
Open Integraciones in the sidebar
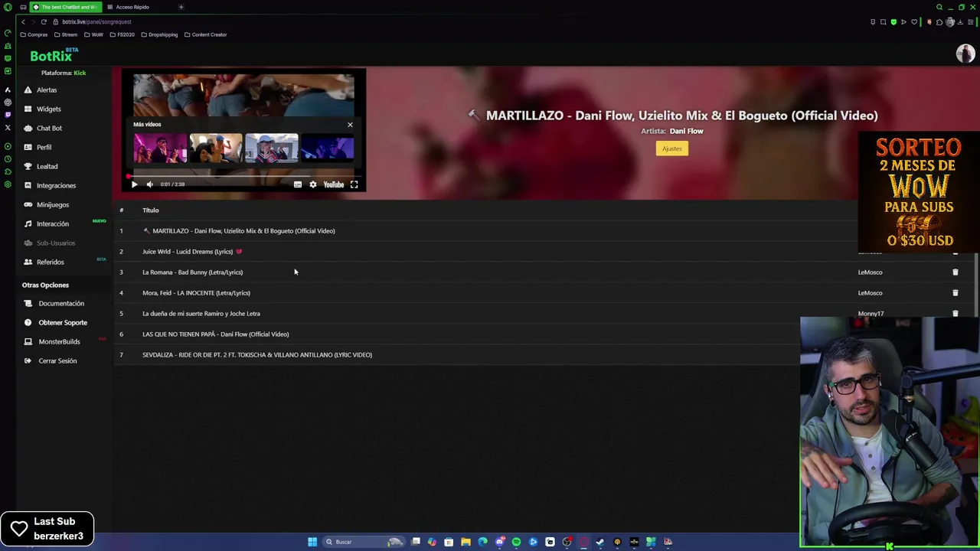coord(56,185)
